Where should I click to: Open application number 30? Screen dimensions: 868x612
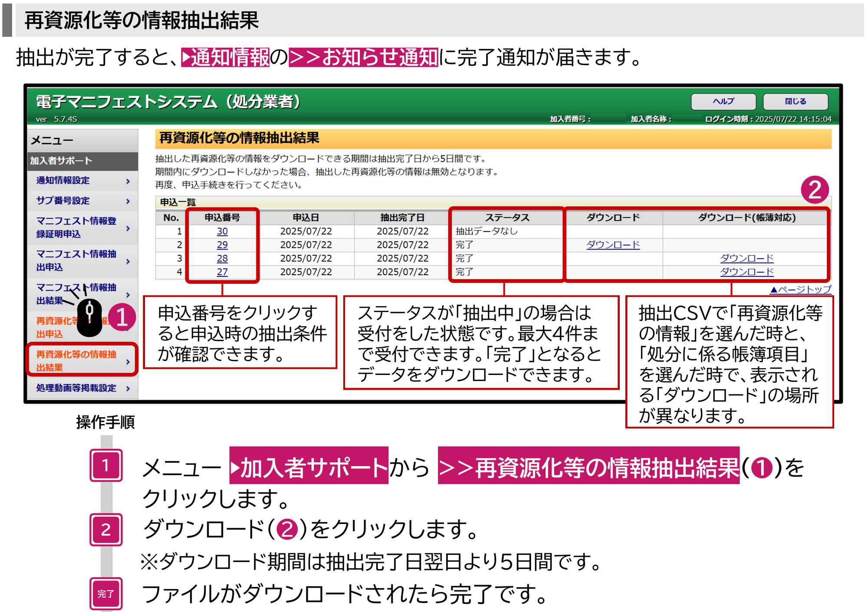tap(222, 231)
